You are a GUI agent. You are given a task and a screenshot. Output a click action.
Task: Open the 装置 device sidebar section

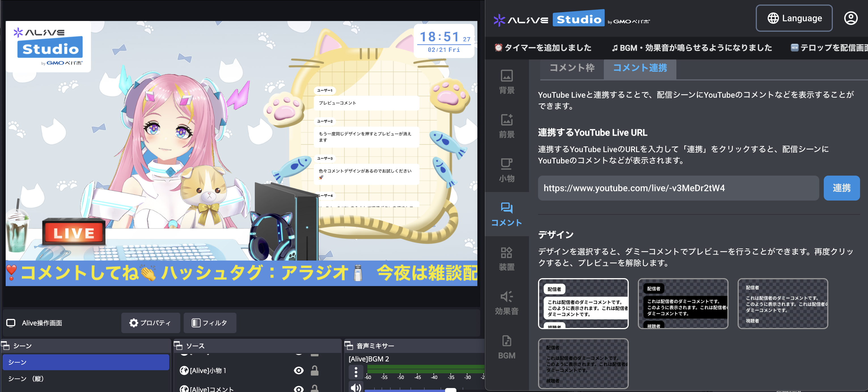tap(507, 259)
